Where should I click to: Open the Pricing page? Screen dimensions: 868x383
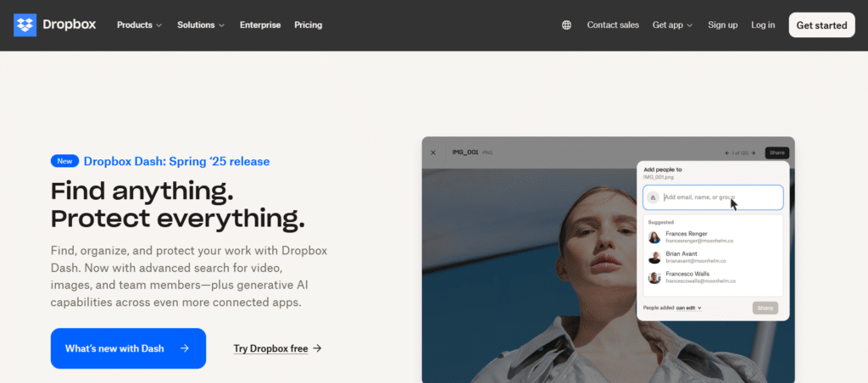[x=309, y=25]
